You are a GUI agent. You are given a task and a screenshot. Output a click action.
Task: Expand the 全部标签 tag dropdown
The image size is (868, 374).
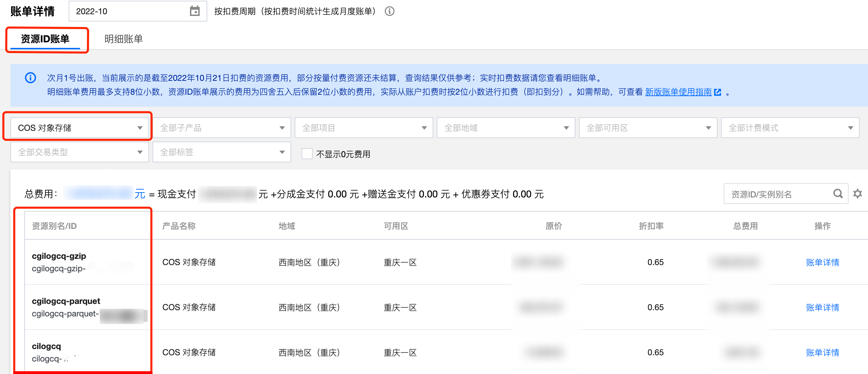pos(222,152)
